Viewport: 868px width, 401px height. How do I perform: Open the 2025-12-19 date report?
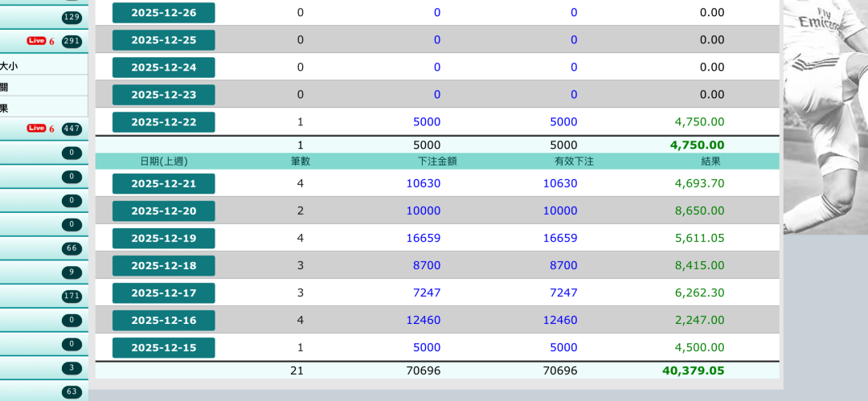click(163, 238)
